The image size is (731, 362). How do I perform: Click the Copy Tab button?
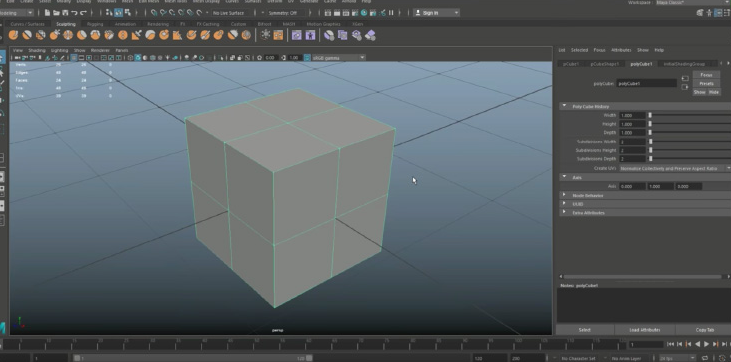704,330
